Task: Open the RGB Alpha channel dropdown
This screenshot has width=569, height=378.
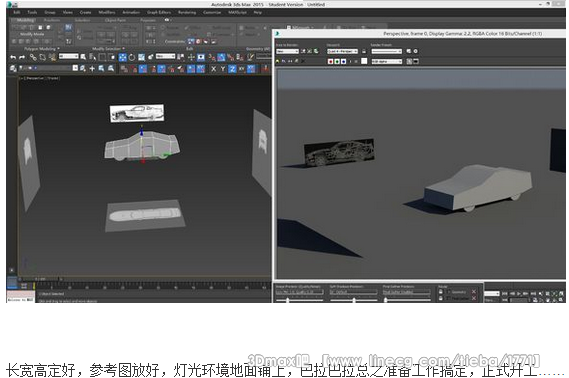Action: click(x=386, y=62)
